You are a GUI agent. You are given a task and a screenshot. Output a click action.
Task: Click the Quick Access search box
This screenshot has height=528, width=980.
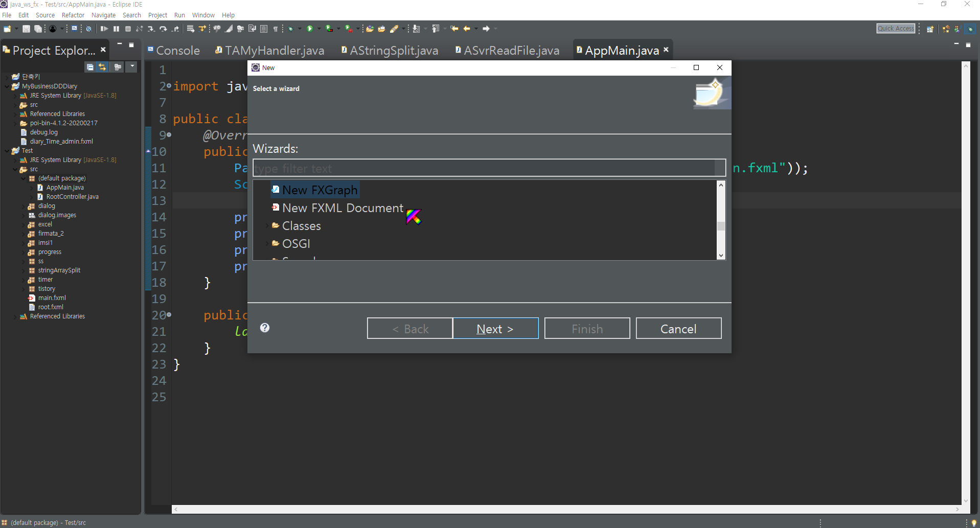pos(896,29)
